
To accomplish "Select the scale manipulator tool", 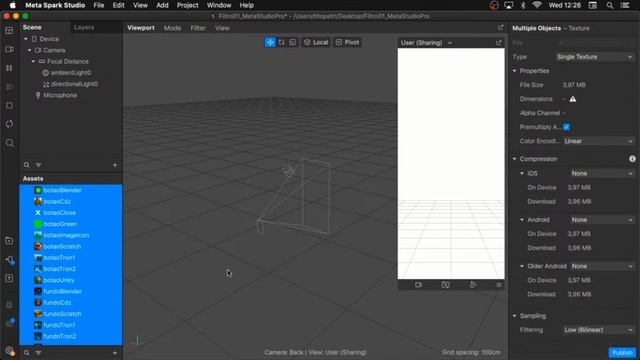I will pos(293,42).
